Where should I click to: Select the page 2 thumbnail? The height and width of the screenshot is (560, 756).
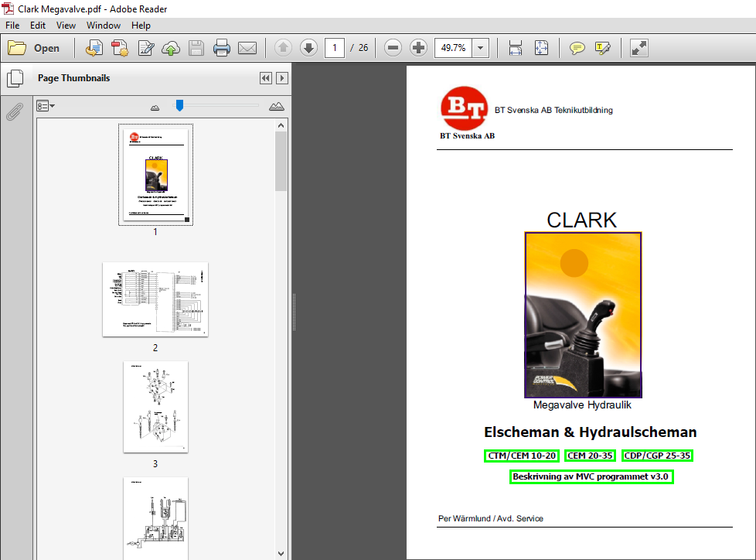[x=155, y=299]
